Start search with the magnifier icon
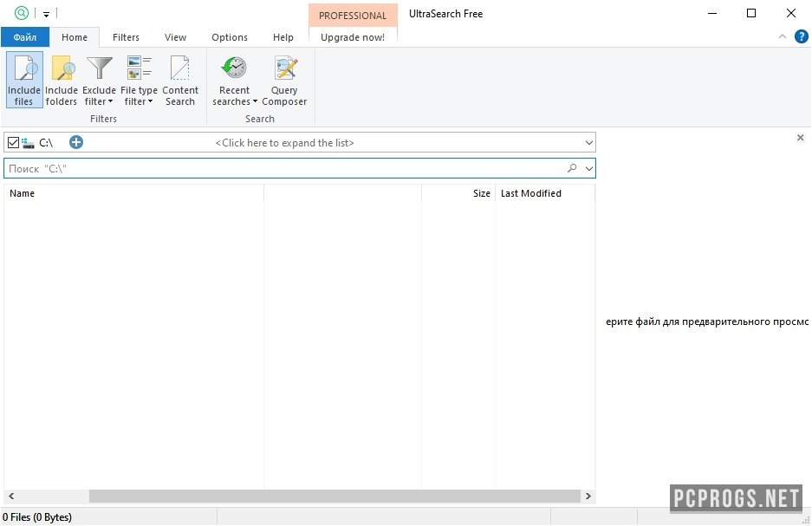The height and width of the screenshot is (526, 812). pos(572,168)
